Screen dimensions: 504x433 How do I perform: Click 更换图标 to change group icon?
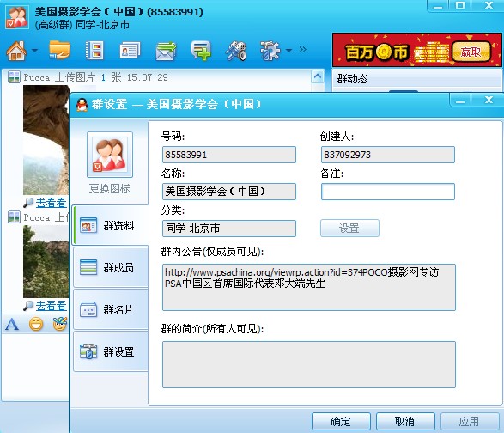click(x=110, y=188)
